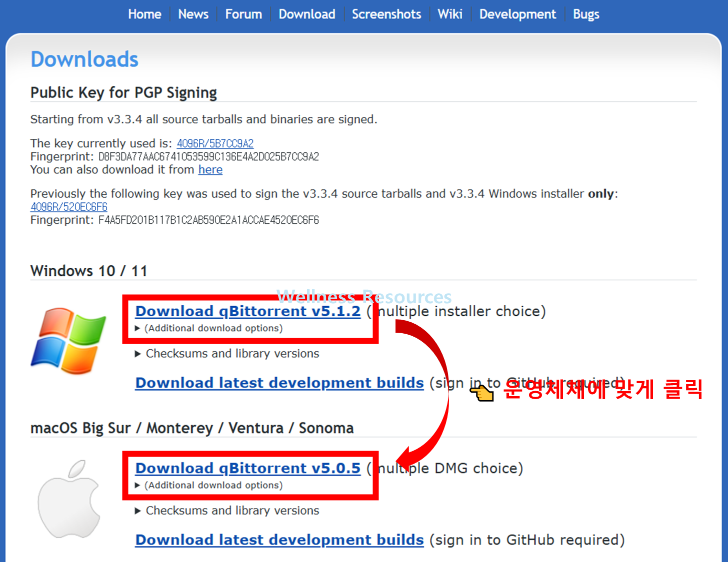This screenshot has height=562, width=728.
Task: Open the Home page from navigation
Action: [144, 14]
